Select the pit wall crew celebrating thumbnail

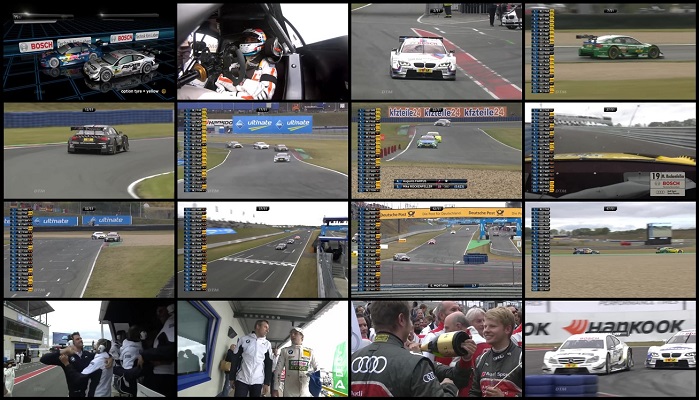pyautogui.click(x=88, y=349)
